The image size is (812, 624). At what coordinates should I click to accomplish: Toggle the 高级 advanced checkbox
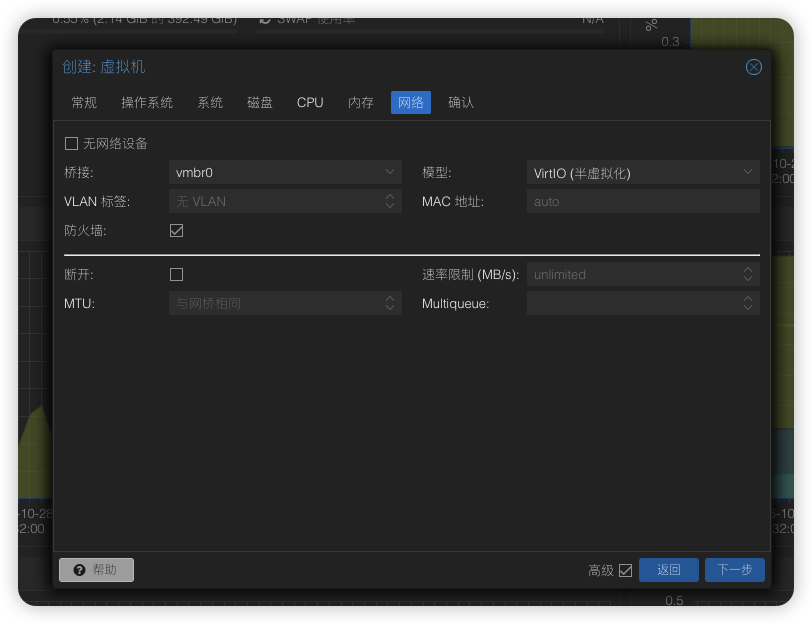(626, 570)
